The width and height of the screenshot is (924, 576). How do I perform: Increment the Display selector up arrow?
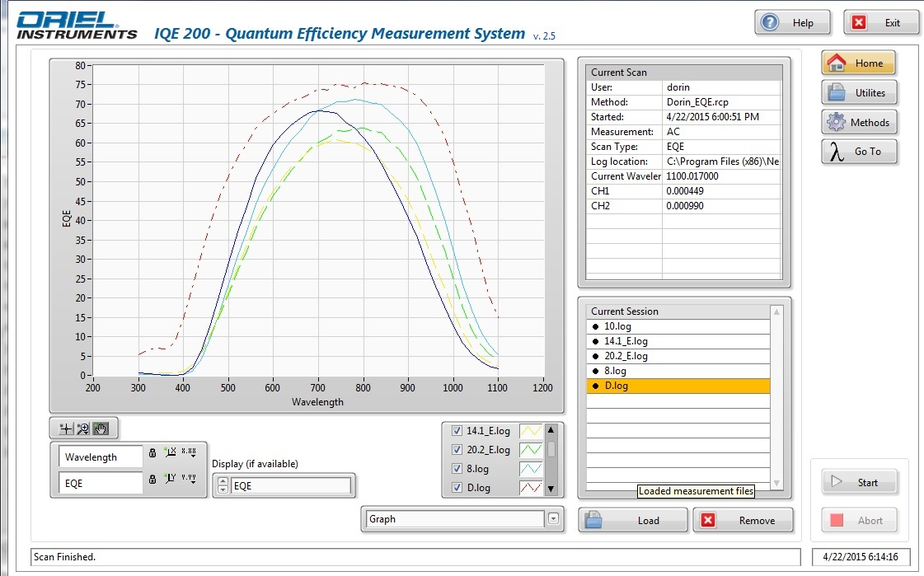223,481
